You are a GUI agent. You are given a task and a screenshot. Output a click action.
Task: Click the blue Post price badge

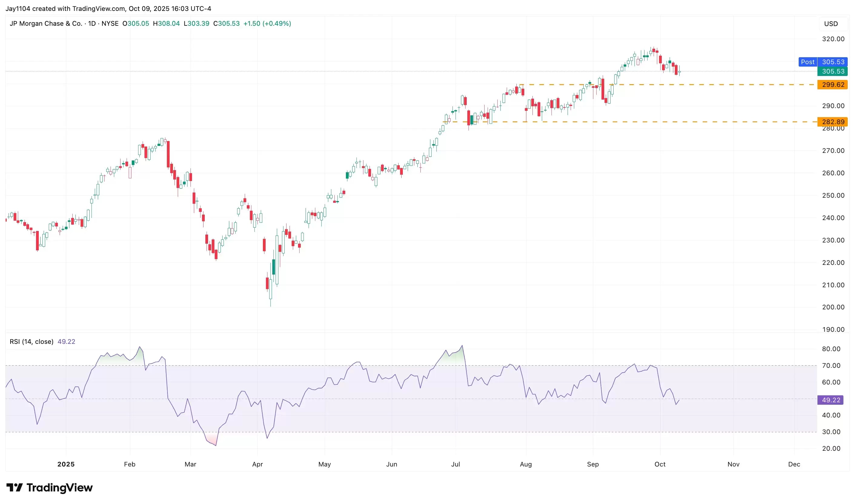[x=807, y=62]
